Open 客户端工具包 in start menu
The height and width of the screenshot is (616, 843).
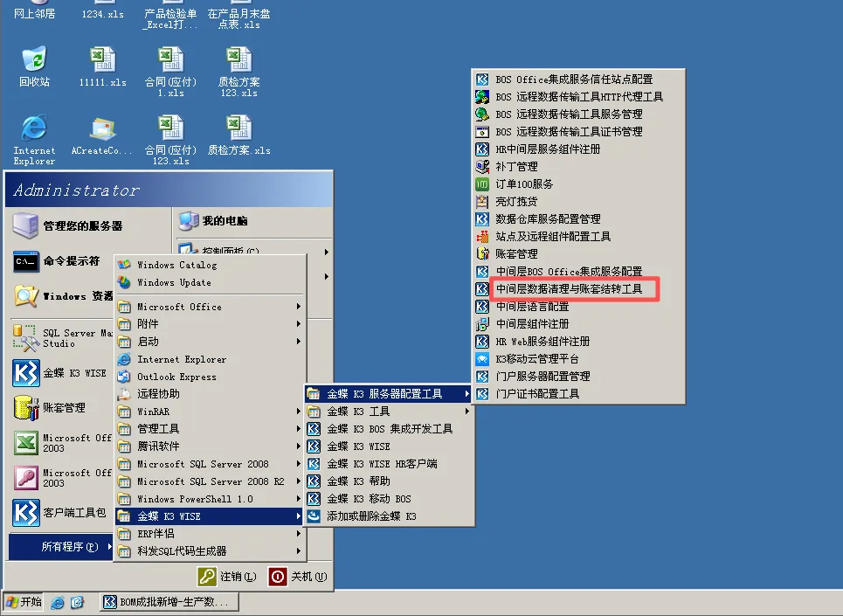59,513
